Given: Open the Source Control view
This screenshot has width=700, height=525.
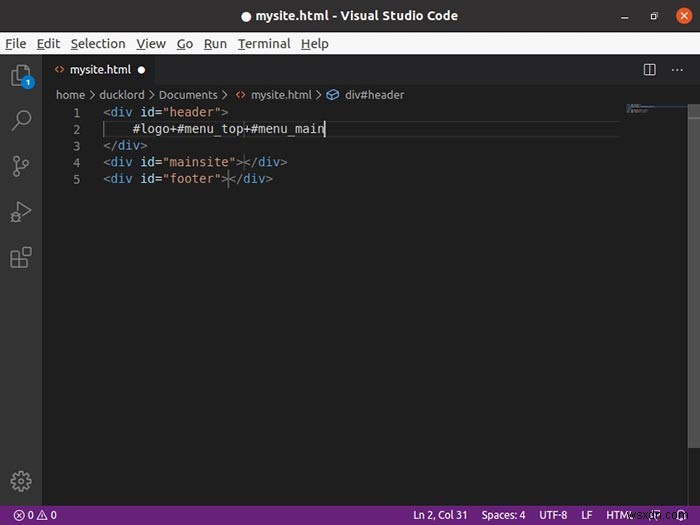Looking at the screenshot, I should 21,166.
